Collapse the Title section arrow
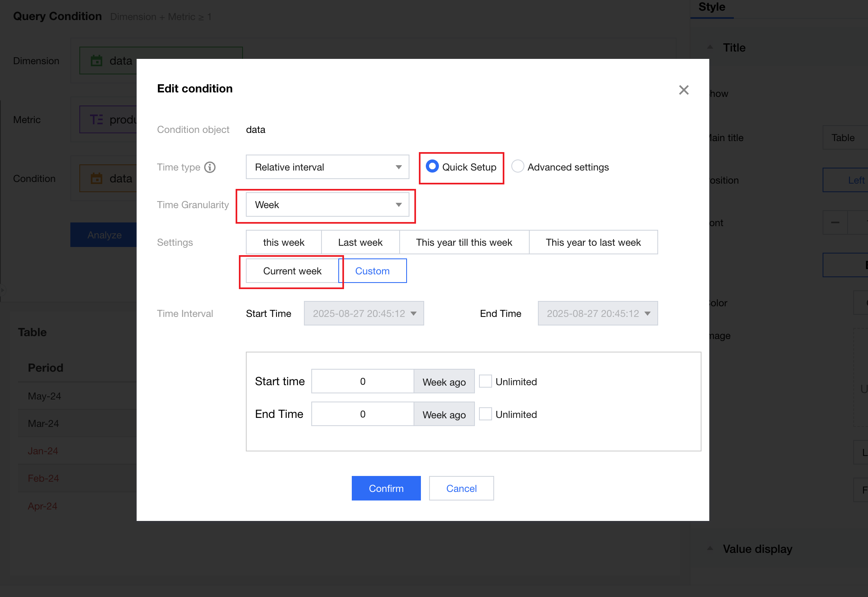Image resolution: width=868 pixels, height=597 pixels. [x=710, y=47]
